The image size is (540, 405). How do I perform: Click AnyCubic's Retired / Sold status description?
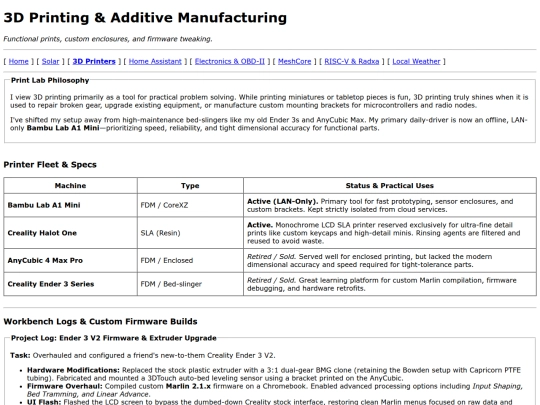pos(370,260)
